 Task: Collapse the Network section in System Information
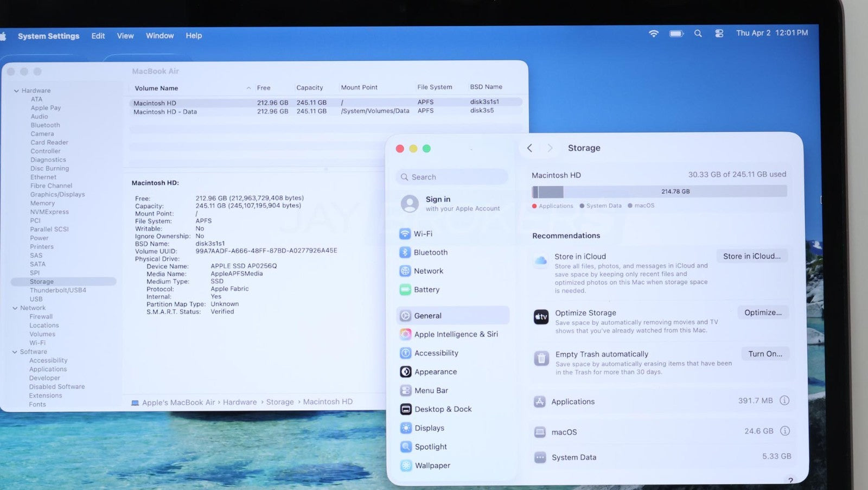point(15,308)
